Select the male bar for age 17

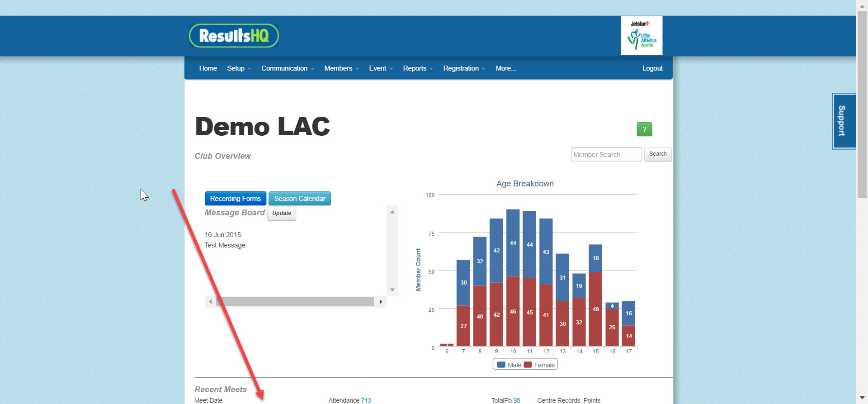click(628, 313)
